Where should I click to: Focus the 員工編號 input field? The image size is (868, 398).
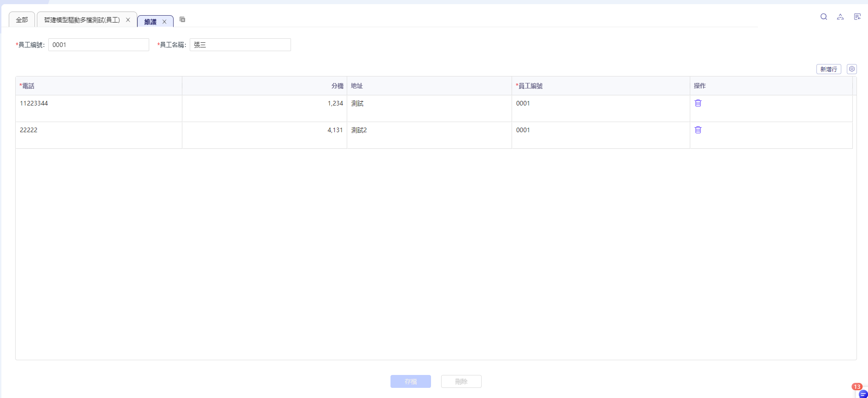[99, 45]
